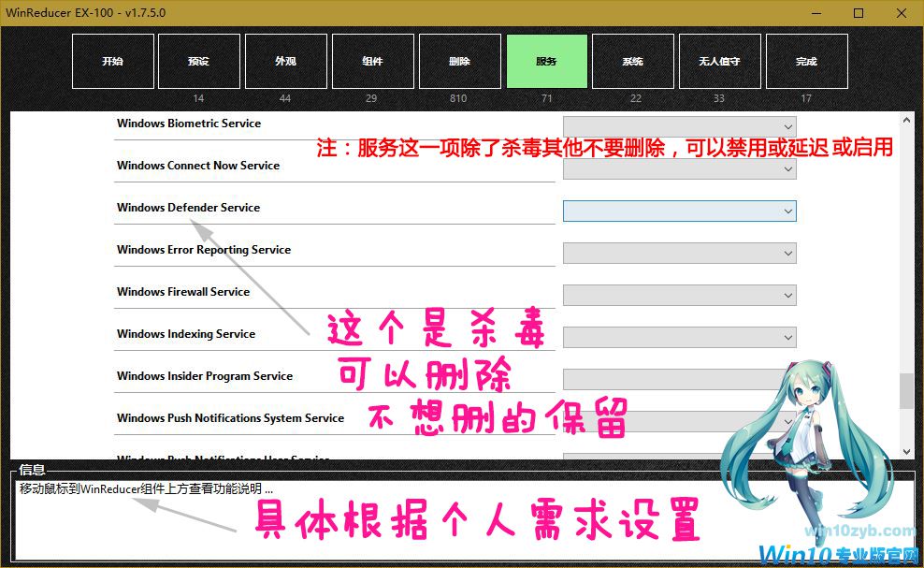The width and height of the screenshot is (924, 568).
Task: Select the Windows Defender Service label
Action: (188, 208)
